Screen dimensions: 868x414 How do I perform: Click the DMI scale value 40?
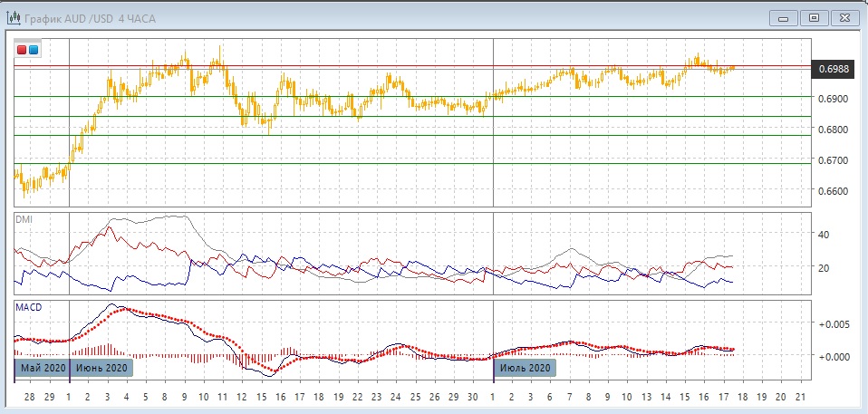tap(824, 235)
